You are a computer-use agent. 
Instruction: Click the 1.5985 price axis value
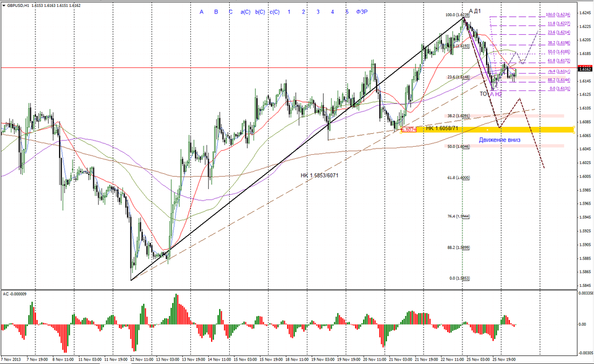pos(585,190)
